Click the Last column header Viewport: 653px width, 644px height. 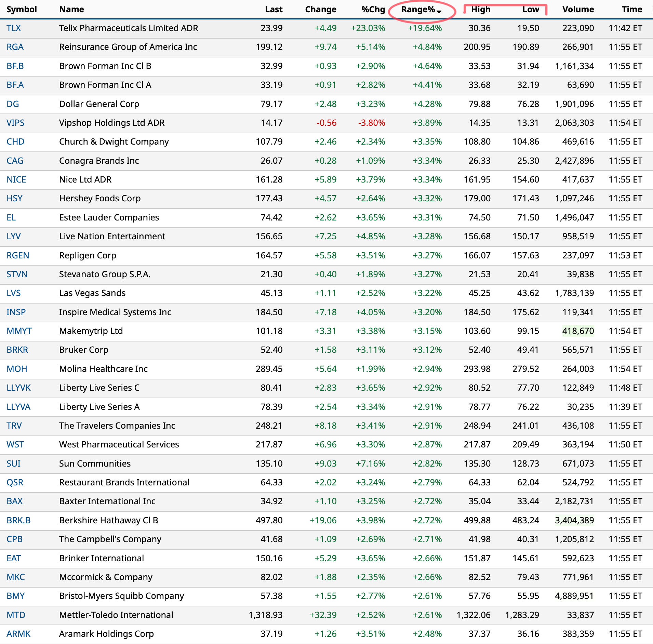274,9
